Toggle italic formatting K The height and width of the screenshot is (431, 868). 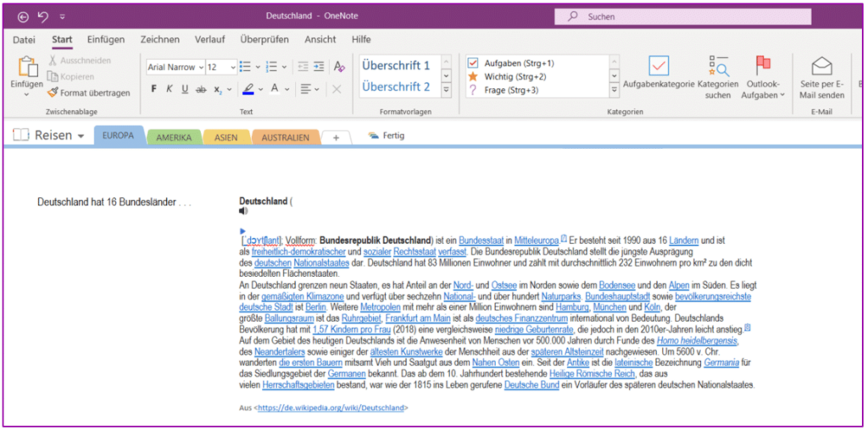pyautogui.click(x=170, y=89)
